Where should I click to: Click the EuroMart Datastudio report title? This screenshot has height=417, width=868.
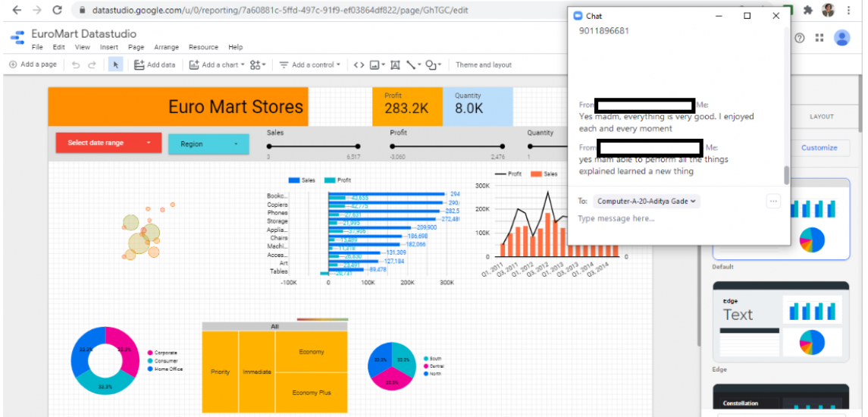(83, 34)
